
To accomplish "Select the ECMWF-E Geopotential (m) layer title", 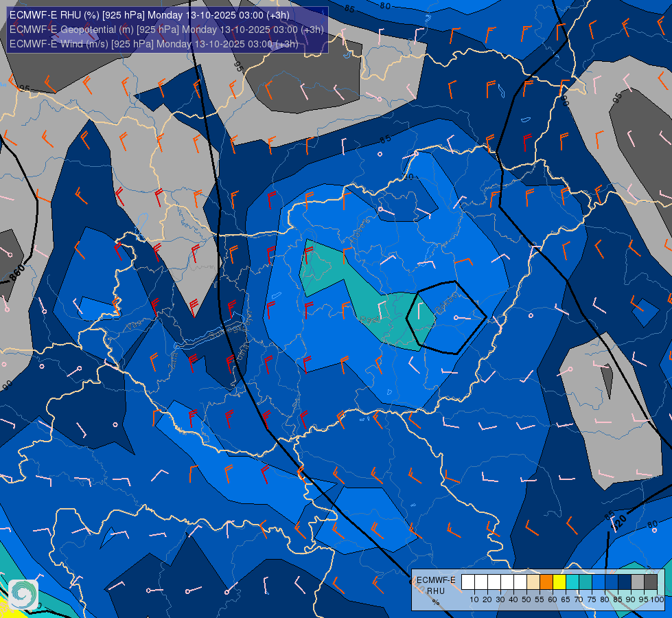I will click(x=166, y=30).
